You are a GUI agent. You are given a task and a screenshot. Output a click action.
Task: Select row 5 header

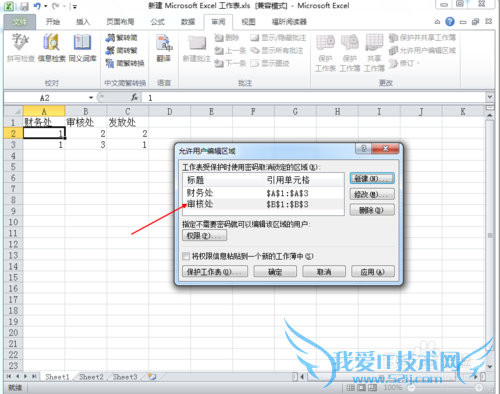[13, 166]
